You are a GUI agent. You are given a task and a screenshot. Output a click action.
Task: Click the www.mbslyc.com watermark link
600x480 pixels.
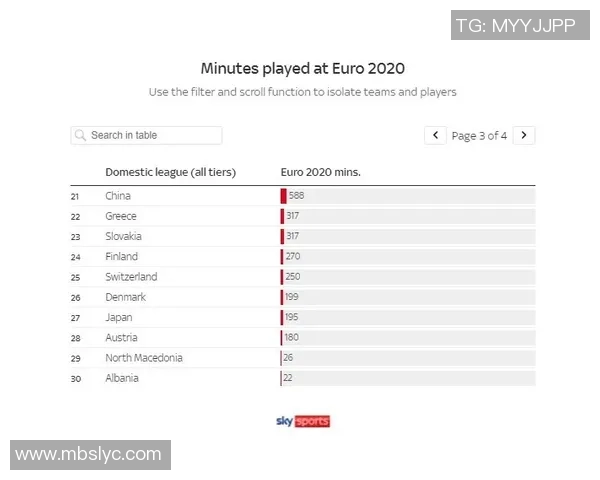pos(90,454)
